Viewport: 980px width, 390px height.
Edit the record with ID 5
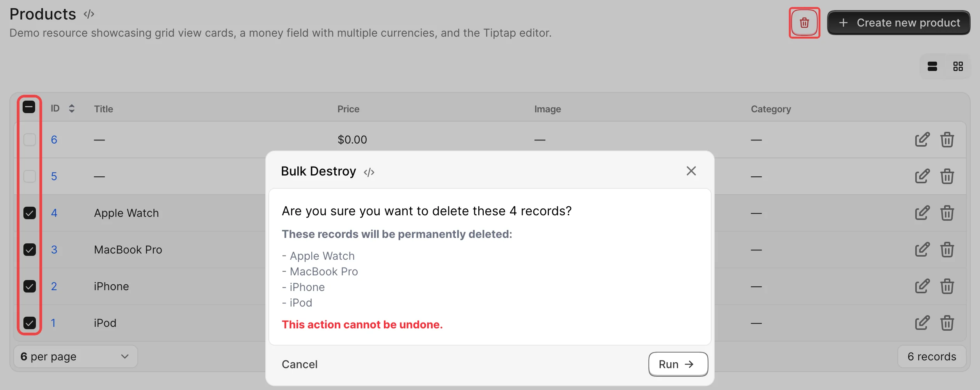click(922, 176)
